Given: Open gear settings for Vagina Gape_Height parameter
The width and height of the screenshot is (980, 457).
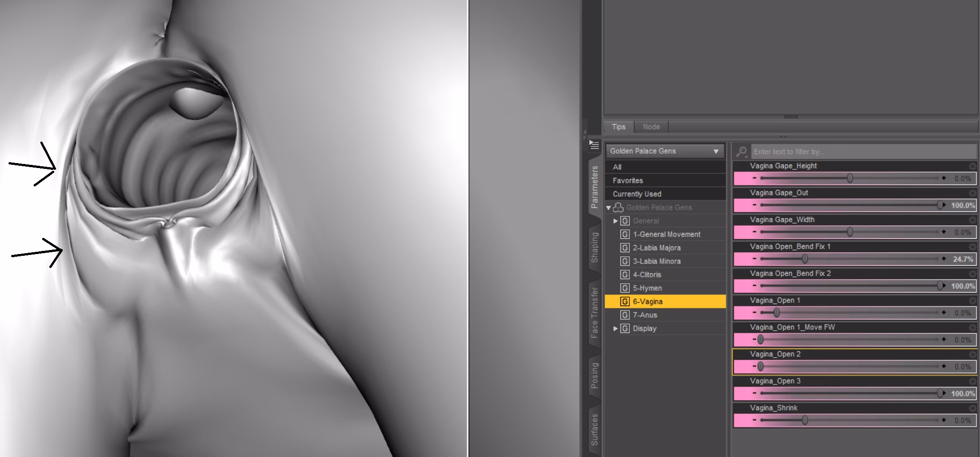Looking at the screenshot, I should point(972,166).
